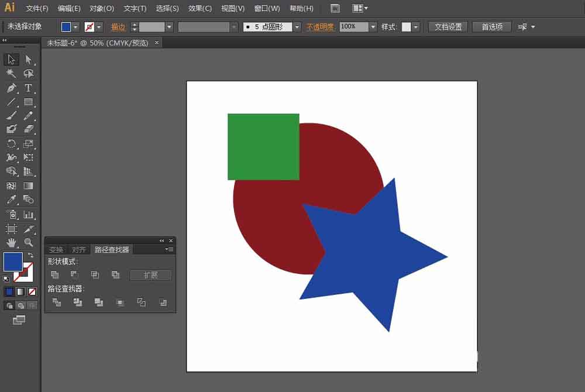Choose the Eraser tool
585x392 pixels.
pyautogui.click(x=28, y=129)
